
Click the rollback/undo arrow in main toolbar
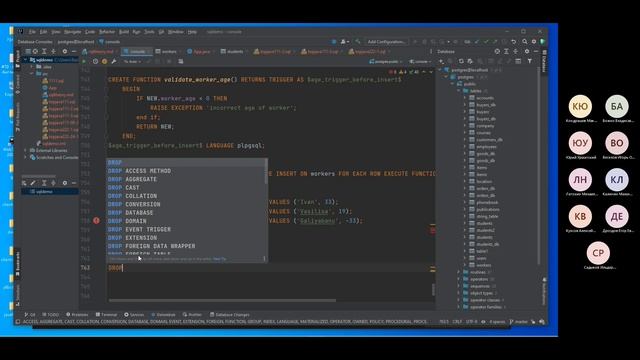513,42
